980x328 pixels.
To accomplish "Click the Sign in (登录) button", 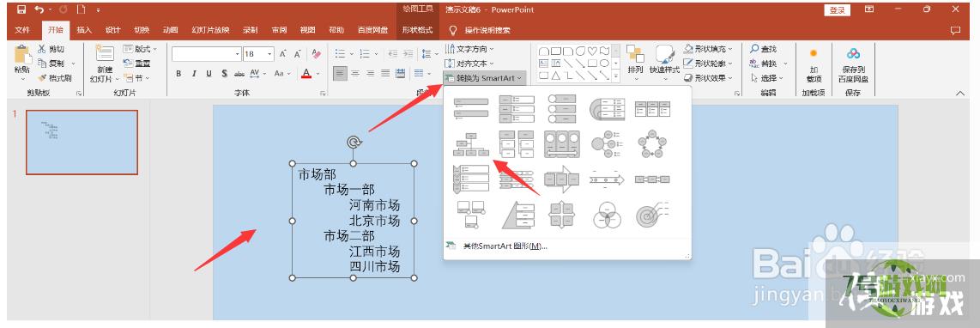I will [x=837, y=10].
